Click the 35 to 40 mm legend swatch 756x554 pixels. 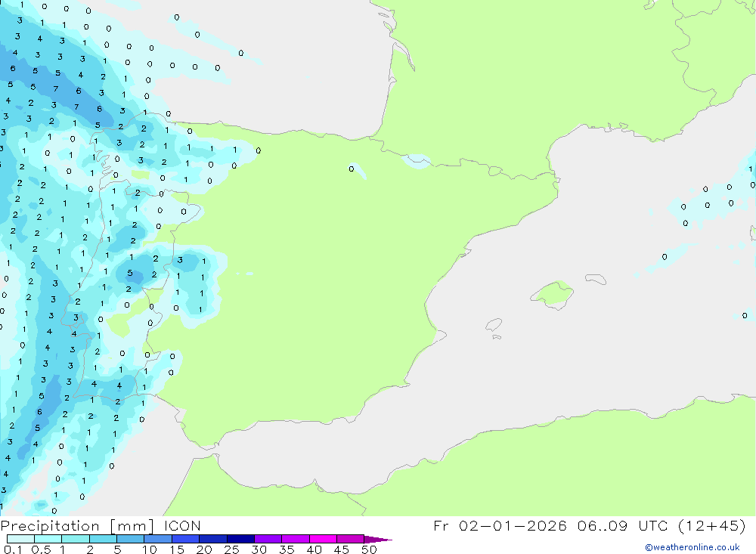[x=295, y=539]
